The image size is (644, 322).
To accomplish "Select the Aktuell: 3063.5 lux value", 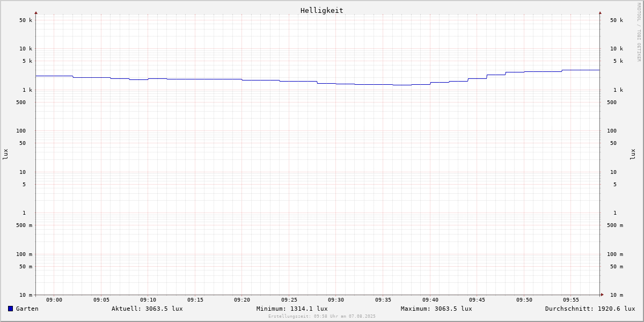I will [x=147, y=309].
